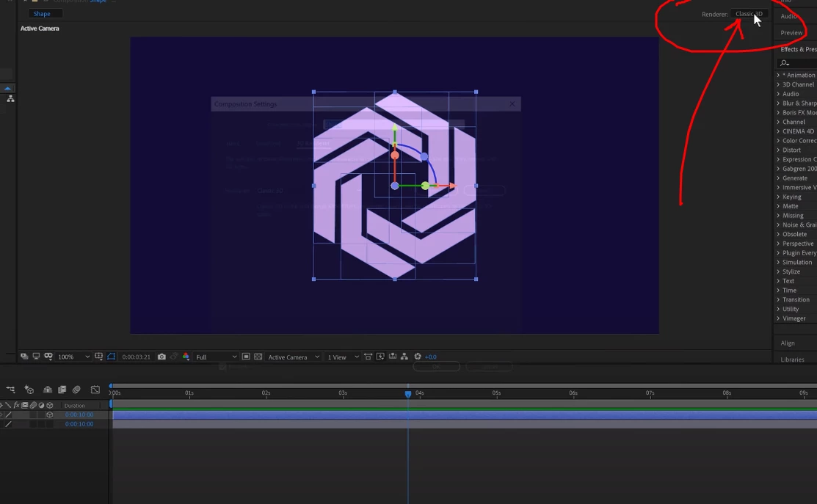The width and height of the screenshot is (817, 504).
Task: Click the timeline playhead near 04s
Action: point(408,394)
